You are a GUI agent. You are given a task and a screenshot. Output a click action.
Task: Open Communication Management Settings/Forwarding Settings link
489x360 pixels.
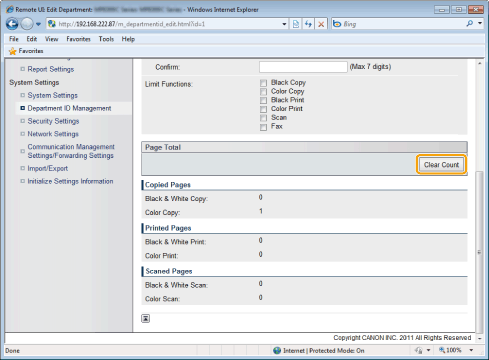click(x=71, y=151)
